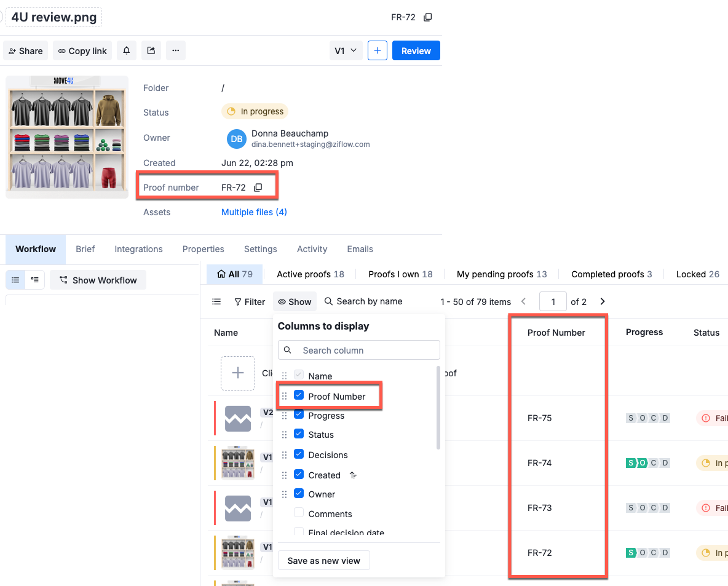Image resolution: width=728 pixels, height=586 pixels.
Task: Open the Filter options
Action: [x=250, y=302]
